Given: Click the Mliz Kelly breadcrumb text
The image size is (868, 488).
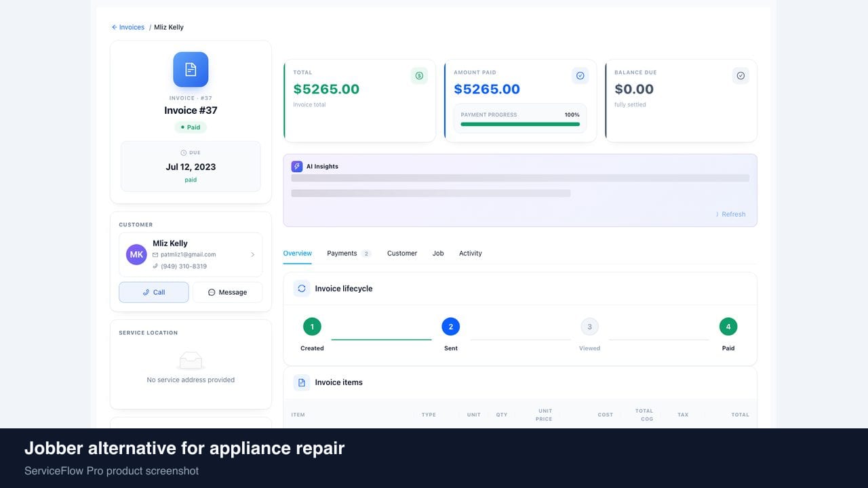Looking at the screenshot, I should pyautogui.click(x=169, y=27).
